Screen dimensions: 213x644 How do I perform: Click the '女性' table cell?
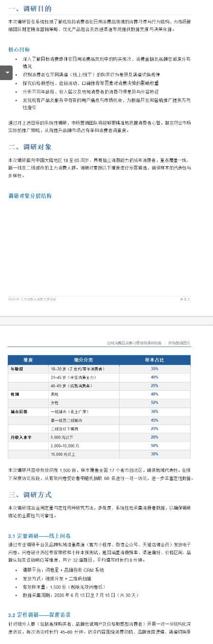click(55, 402)
